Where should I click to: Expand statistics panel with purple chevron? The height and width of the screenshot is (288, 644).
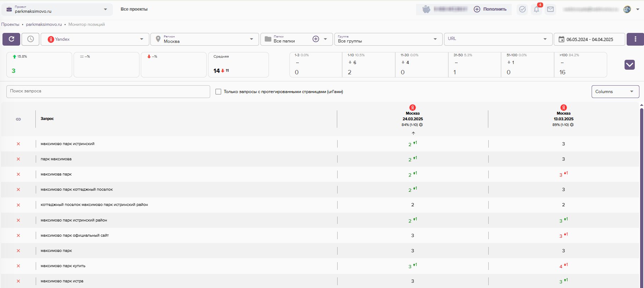pos(629,65)
